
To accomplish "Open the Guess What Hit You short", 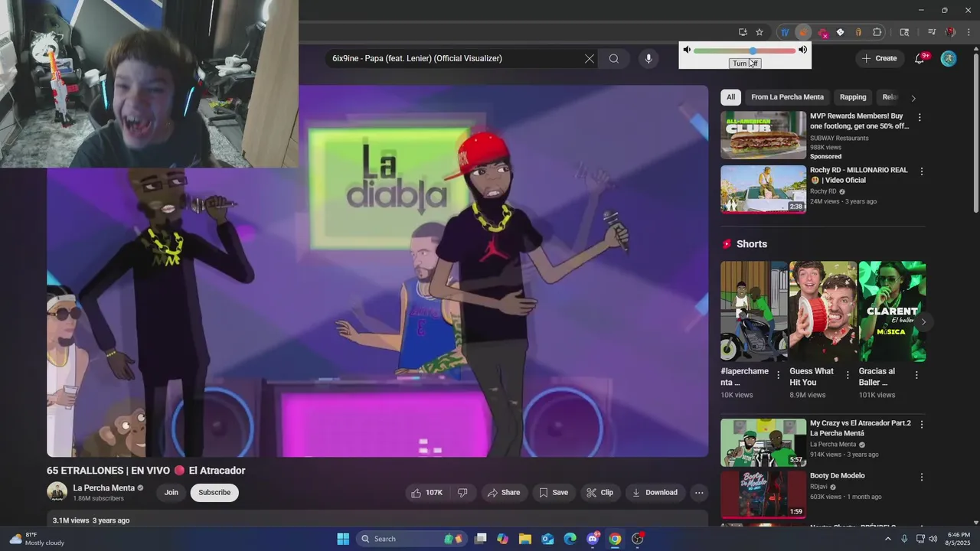I will pyautogui.click(x=823, y=311).
